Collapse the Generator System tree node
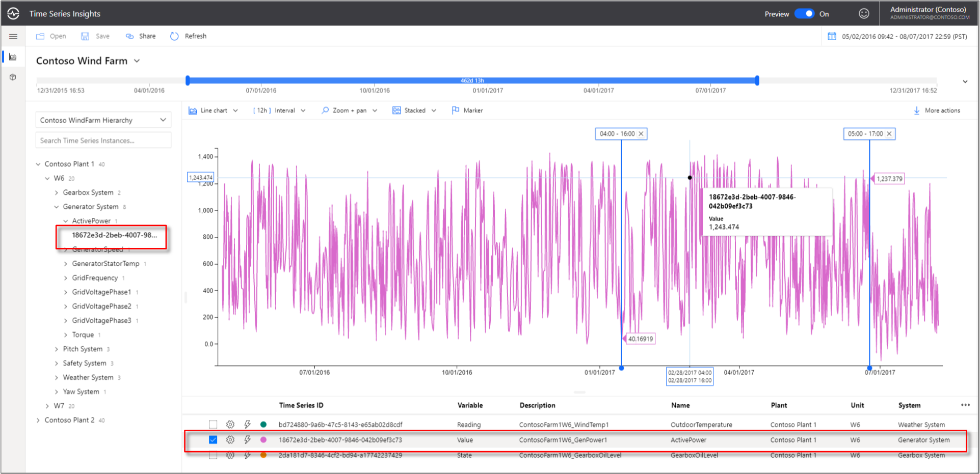980x474 pixels. [57, 207]
